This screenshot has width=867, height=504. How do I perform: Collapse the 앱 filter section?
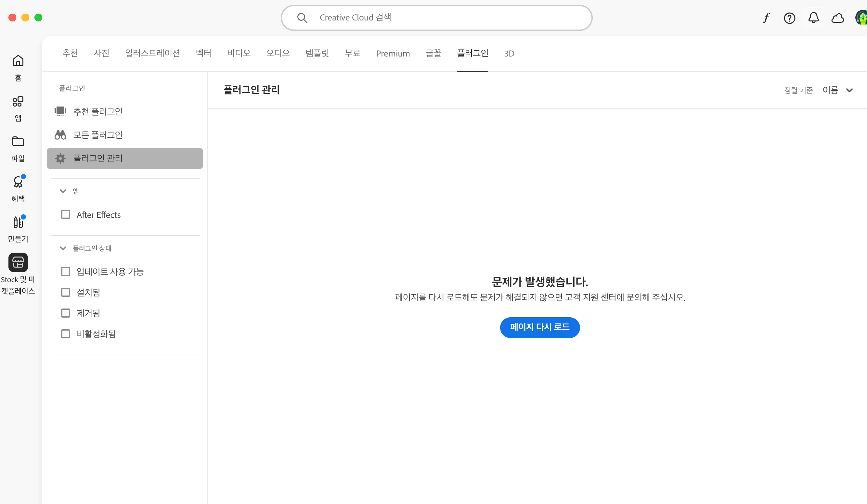[x=63, y=191]
